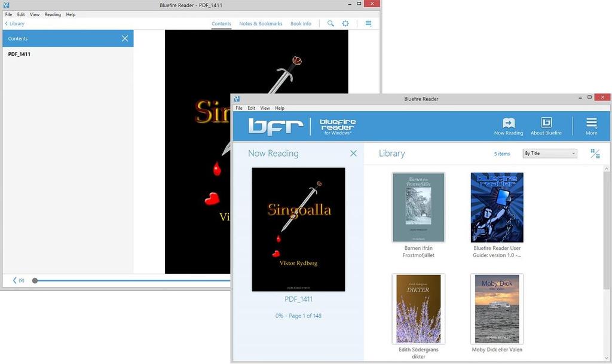The image size is (612, 364).
Task: Switch to the Contents tab
Action: coord(221,24)
